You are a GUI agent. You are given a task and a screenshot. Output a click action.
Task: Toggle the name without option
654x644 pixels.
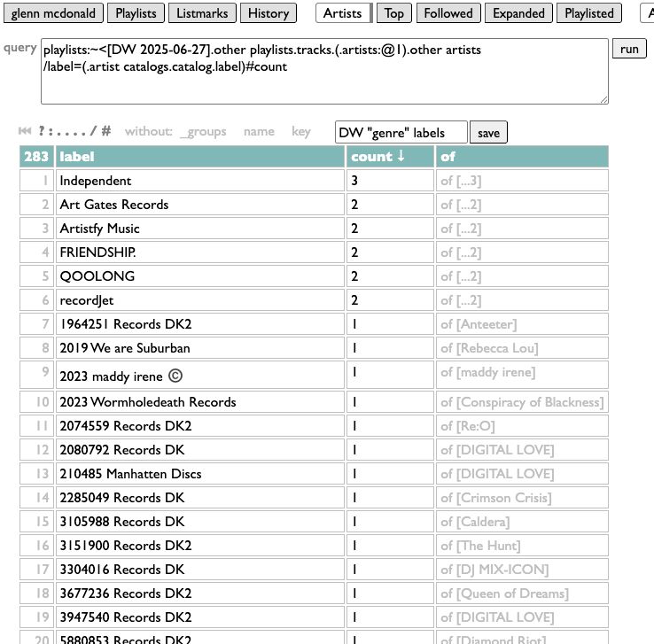click(259, 132)
